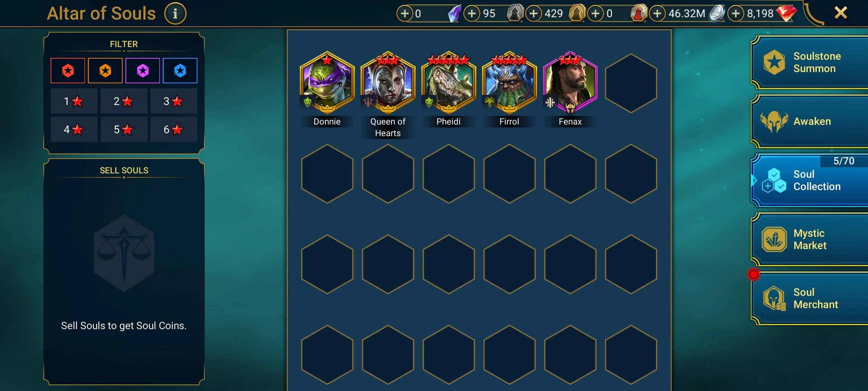The width and height of the screenshot is (868, 391).
Task: Add silver with plus next to 46.32M
Action: (x=657, y=14)
